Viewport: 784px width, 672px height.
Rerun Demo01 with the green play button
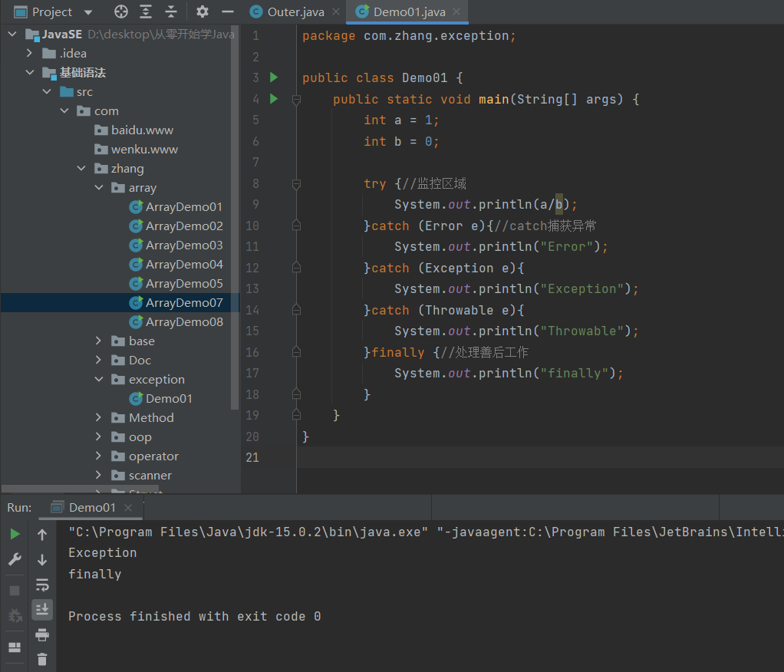15,534
